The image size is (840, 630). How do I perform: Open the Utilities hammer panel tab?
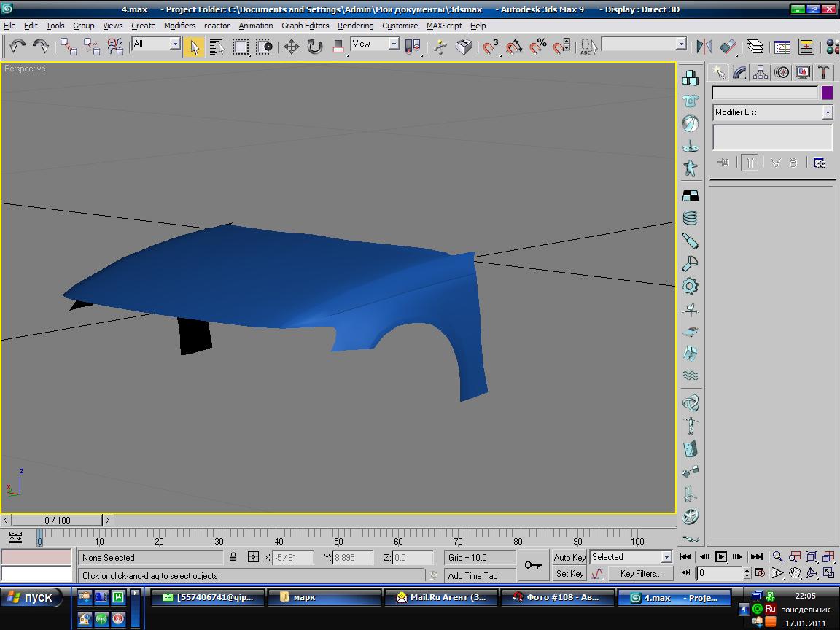point(823,72)
